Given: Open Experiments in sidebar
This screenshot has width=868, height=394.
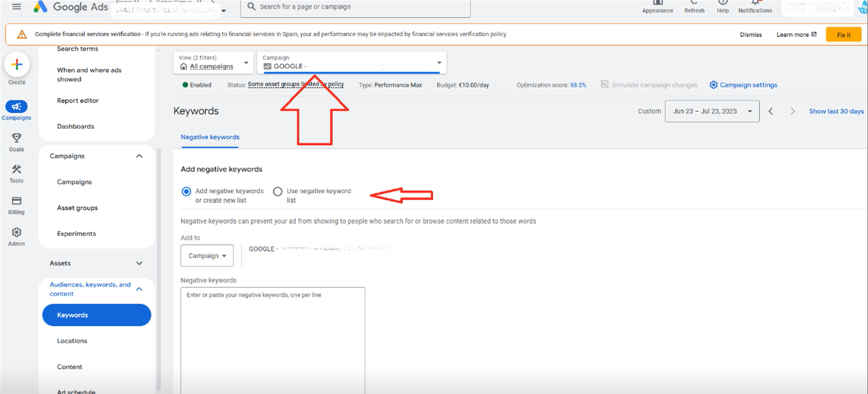Looking at the screenshot, I should [x=76, y=234].
